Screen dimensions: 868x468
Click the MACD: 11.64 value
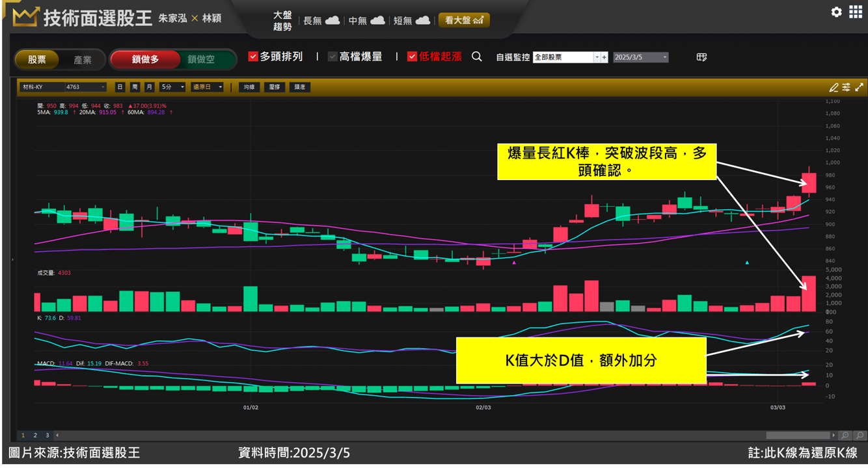(55, 363)
